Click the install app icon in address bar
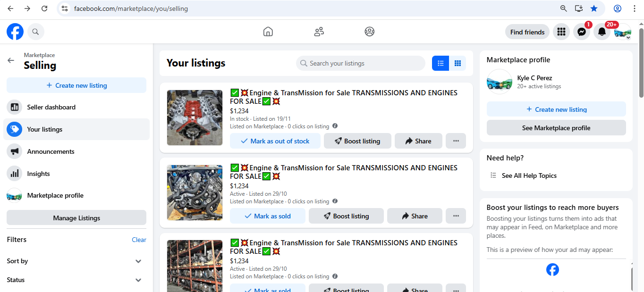Viewport: 644px width, 292px height. pyautogui.click(x=578, y=8)
